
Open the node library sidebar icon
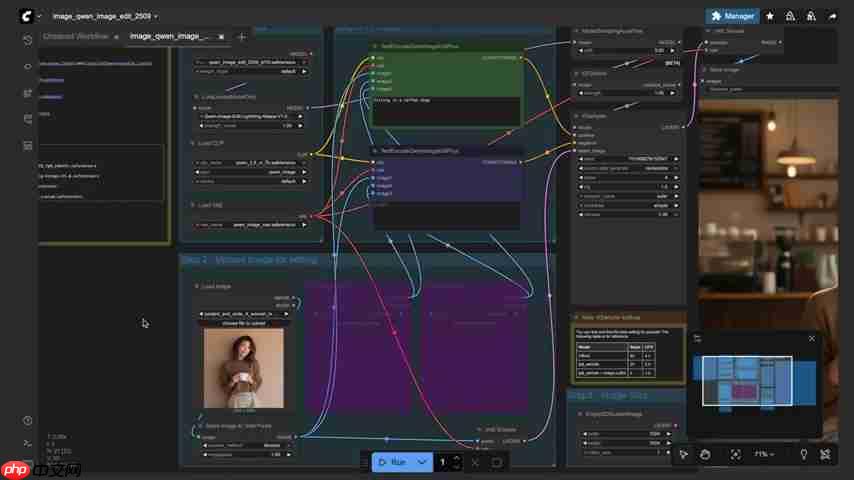(x=28, y=66)
